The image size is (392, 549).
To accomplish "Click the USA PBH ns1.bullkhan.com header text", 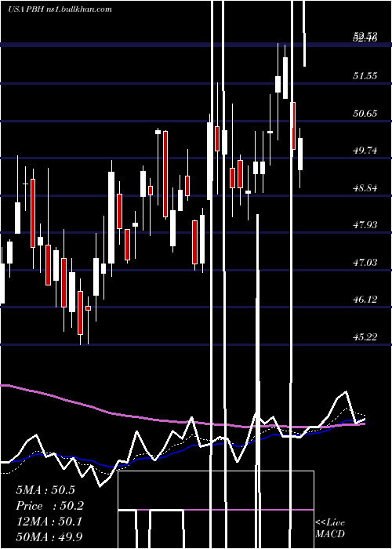I will click(60, 9).
